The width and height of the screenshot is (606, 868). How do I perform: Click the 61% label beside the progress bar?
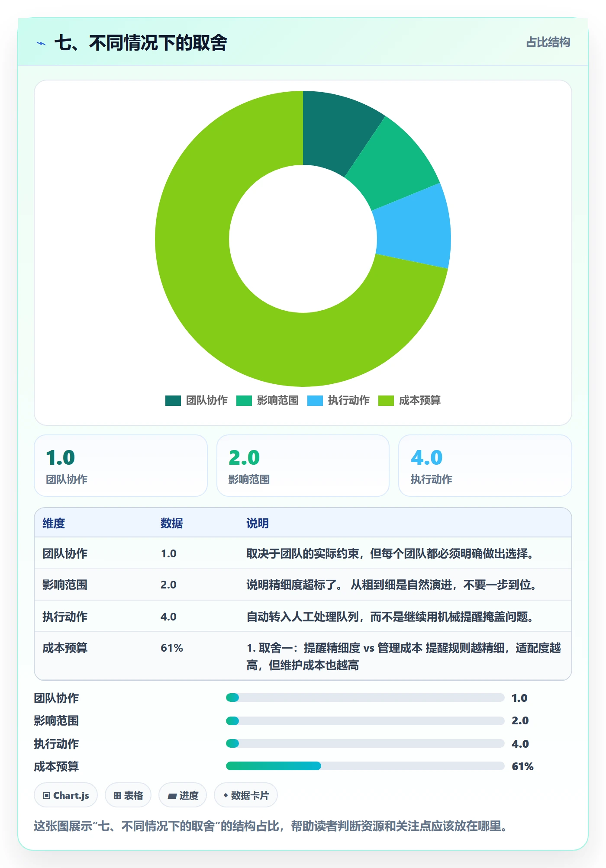click(x=522, y=766)
